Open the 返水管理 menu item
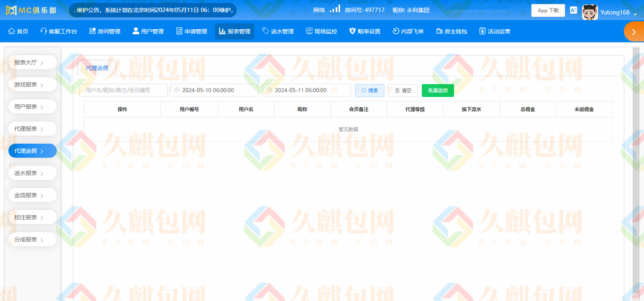 click(x=278, y=31)
